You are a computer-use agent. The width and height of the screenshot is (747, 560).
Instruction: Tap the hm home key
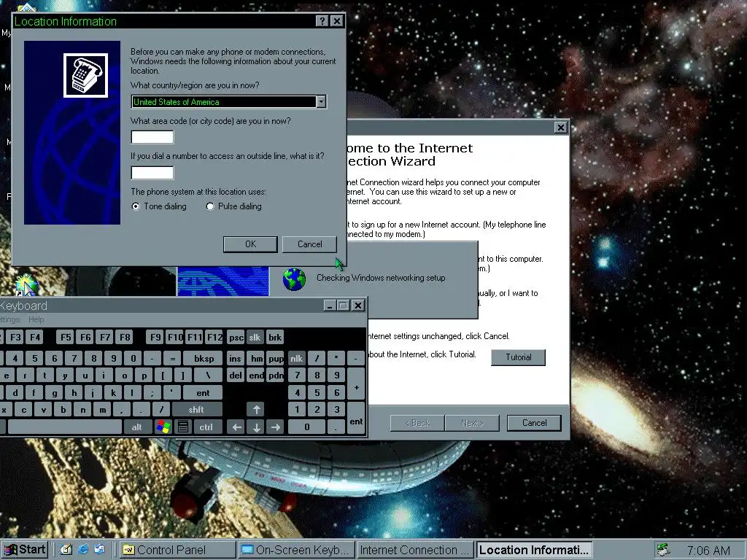pos(256,359)
